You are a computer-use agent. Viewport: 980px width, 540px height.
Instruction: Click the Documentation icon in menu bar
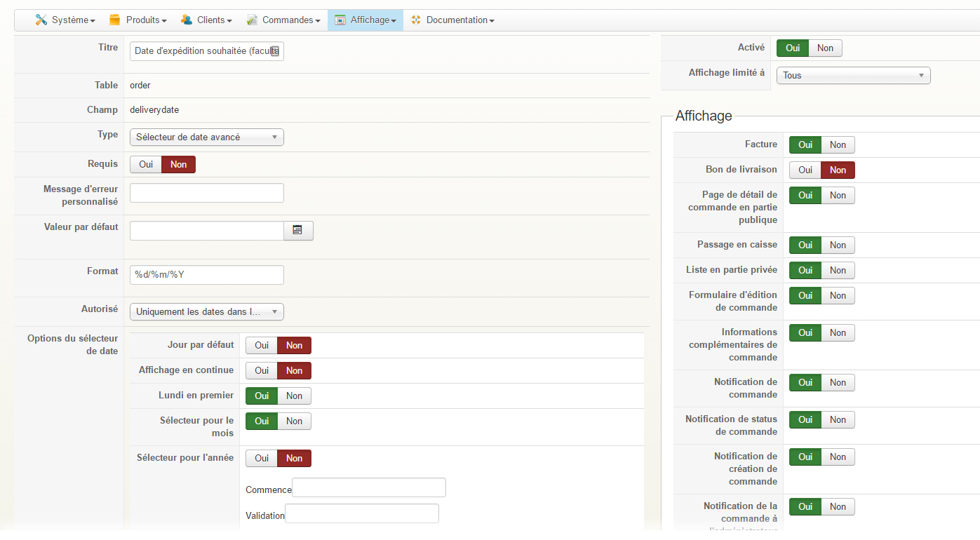coord(416,20)
